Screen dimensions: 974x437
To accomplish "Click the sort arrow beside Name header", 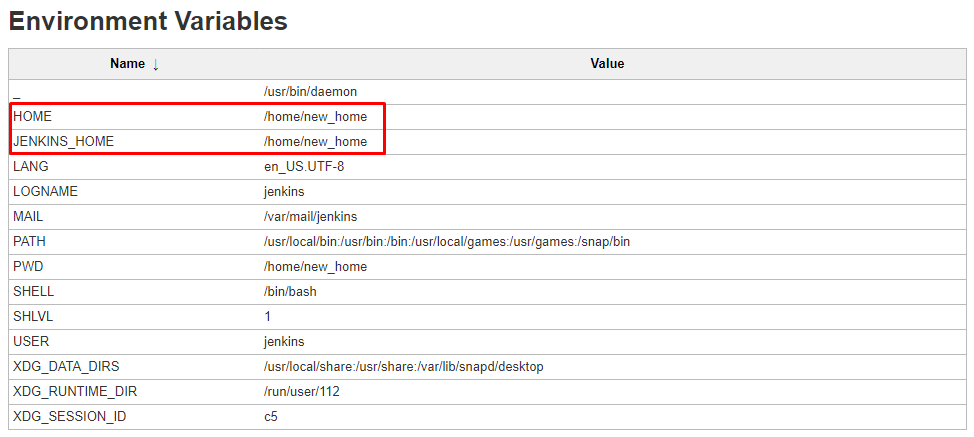I will pyautogui.click(x=156, y=64).
